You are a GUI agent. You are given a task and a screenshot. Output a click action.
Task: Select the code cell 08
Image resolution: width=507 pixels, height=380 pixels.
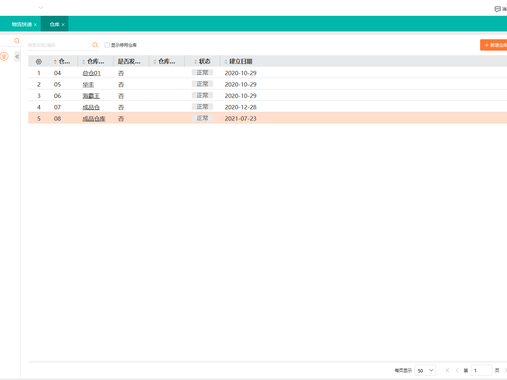point(57,118)
